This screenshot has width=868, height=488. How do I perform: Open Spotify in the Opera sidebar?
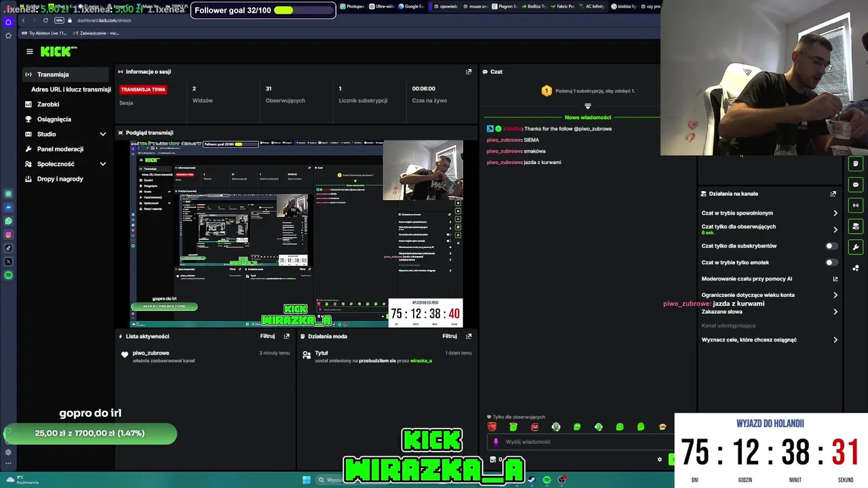pyautogui.click(x=8, y=275)
